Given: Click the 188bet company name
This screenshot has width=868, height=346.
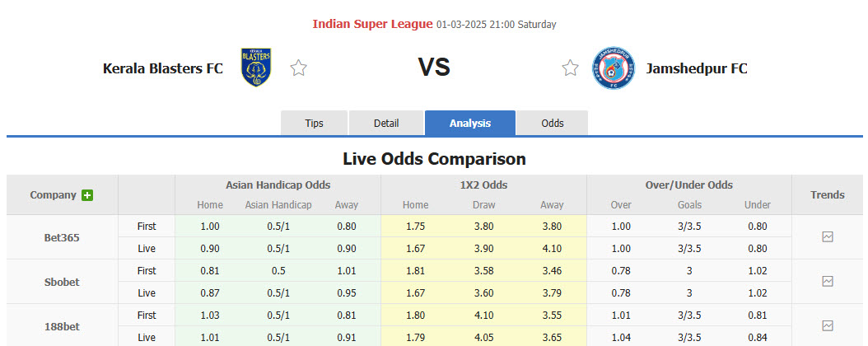Looking at the screenshot, I should tap(62, 325).
